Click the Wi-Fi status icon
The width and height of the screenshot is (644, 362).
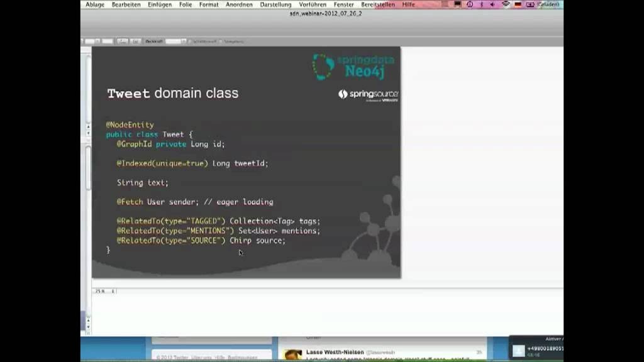pos(505,4)
